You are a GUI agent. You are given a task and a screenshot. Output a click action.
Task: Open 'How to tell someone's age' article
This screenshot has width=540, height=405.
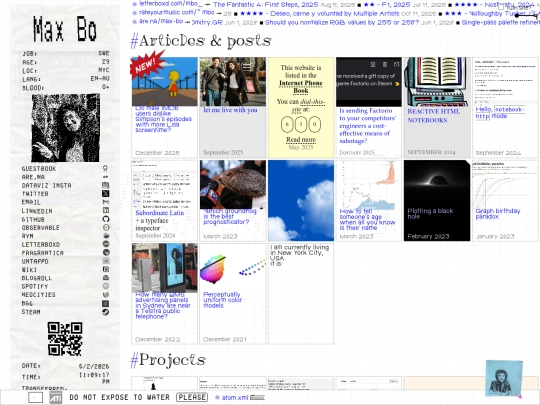(367, 220)
